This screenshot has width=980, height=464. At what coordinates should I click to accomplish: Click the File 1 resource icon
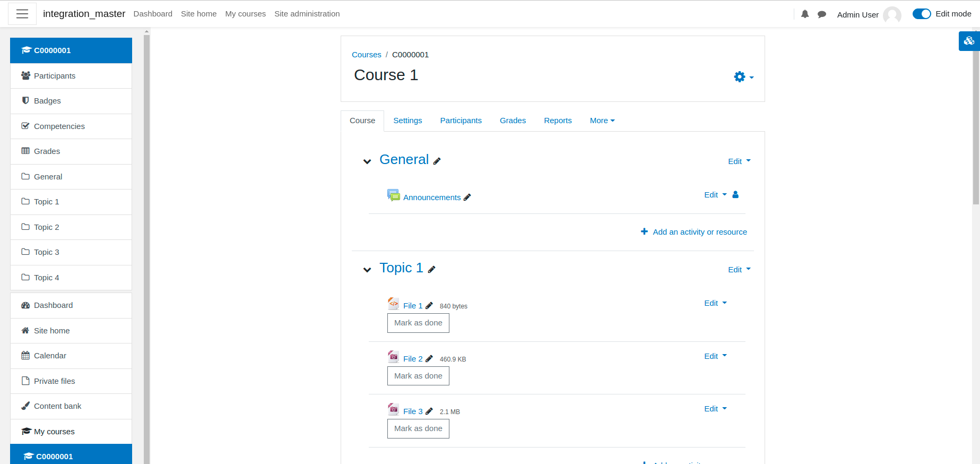coord(393,304)
